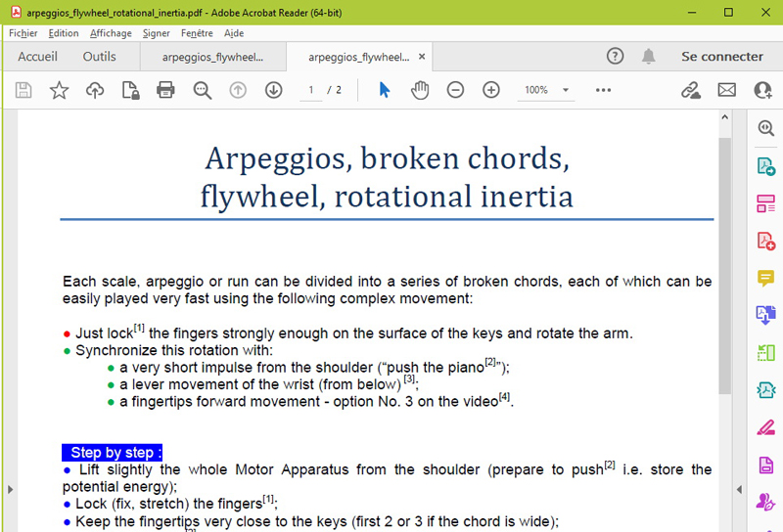Send the file by email envelope icon
Screen dimensions: 783x532
point(726,90)
